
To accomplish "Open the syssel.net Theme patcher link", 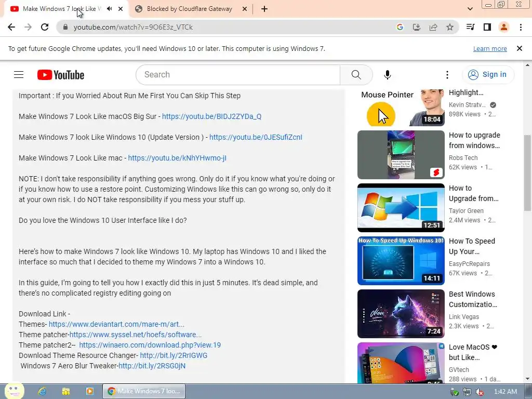I will [136, 335].
